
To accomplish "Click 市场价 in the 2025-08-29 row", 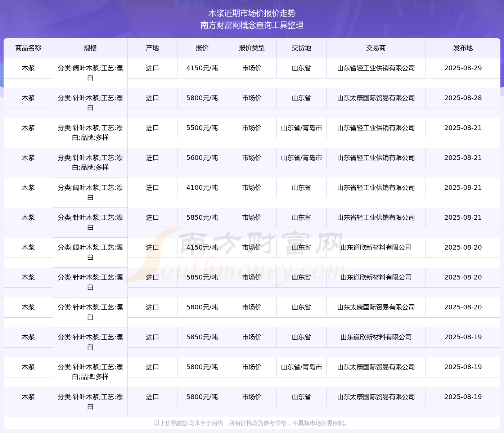I will tap(252, 68).
